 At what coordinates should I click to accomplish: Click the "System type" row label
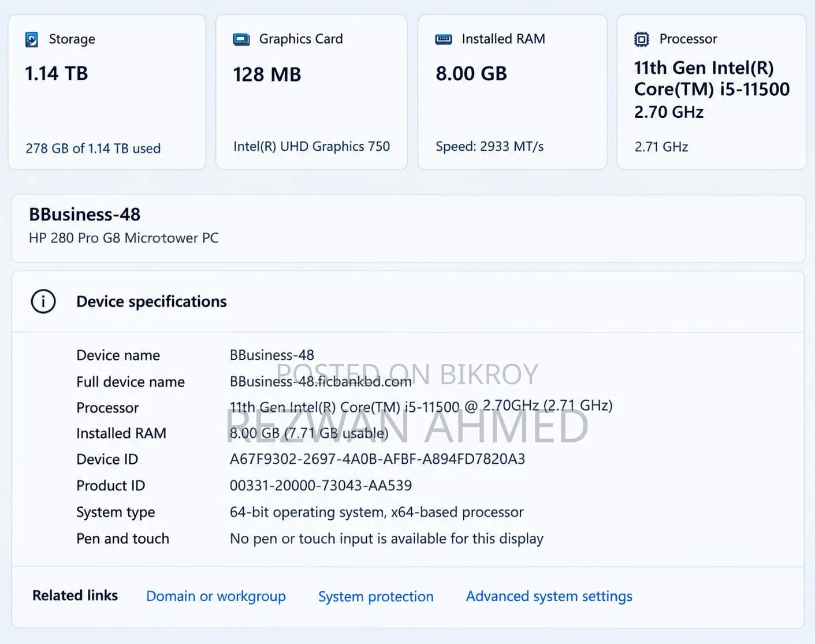116,512
